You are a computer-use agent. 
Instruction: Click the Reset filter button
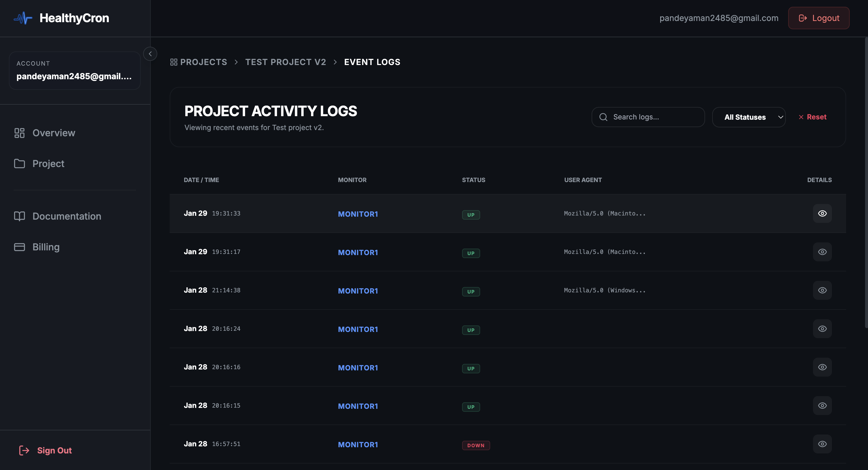coord(813,117)
